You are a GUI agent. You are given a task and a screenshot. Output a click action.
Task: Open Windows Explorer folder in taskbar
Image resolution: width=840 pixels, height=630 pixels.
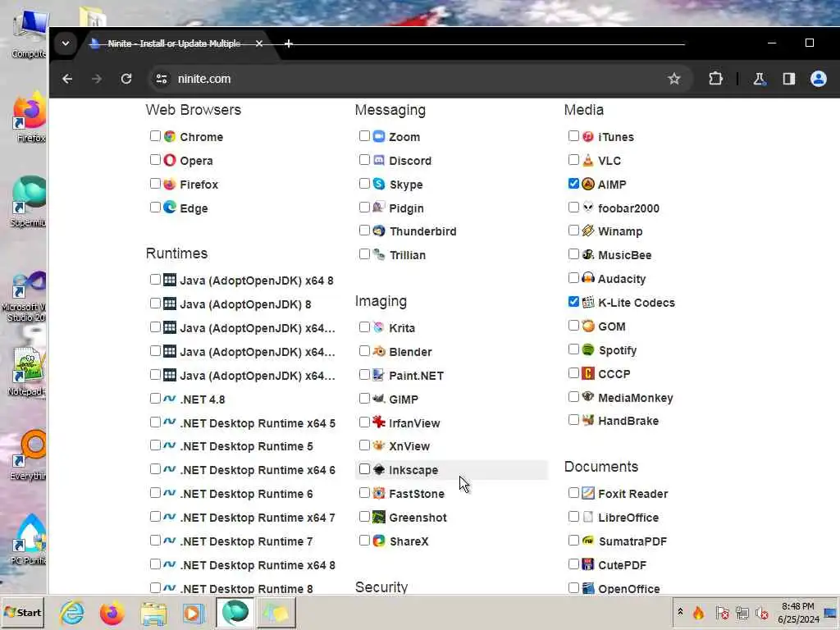[153, 613]
